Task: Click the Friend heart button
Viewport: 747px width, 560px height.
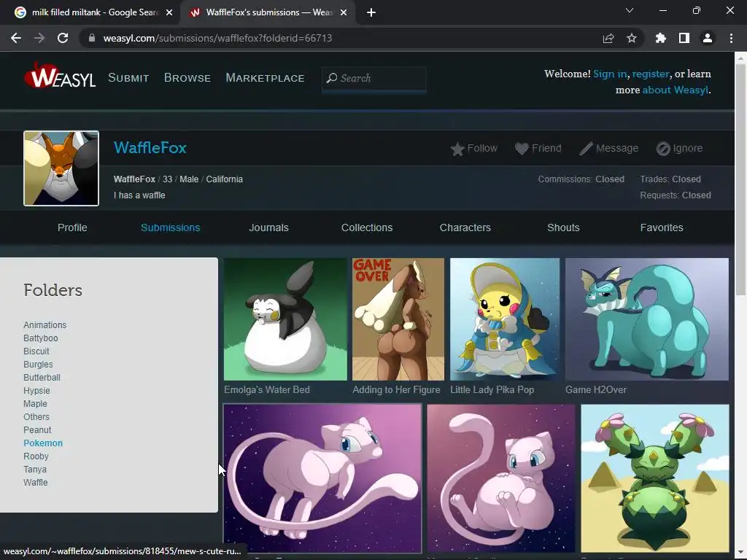Action: tap(538, 149)
